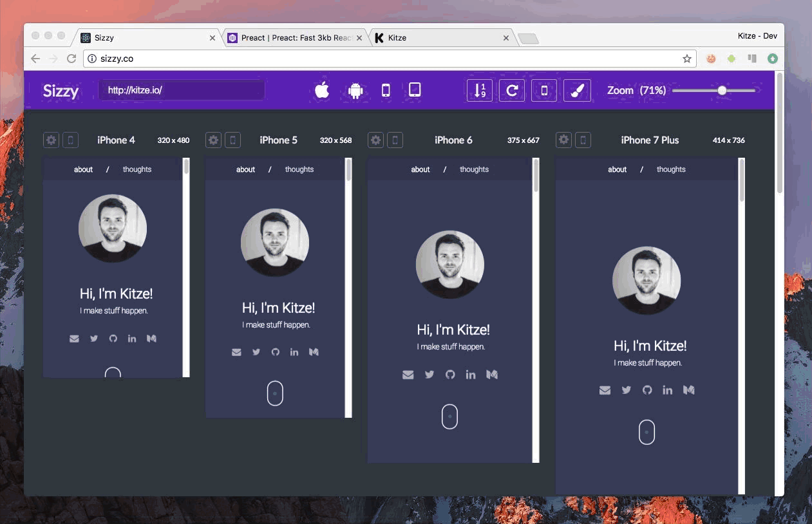
Task: Switch to the Sizzy browser tab
Action: pos(147,38)
